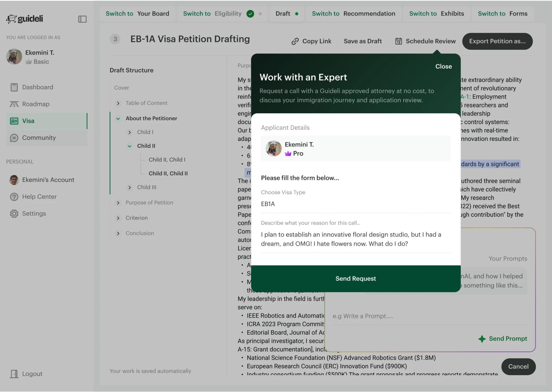This screenshot has height=392, width=552.
Task: Click the call reason description field
Action: pos(356,239)
